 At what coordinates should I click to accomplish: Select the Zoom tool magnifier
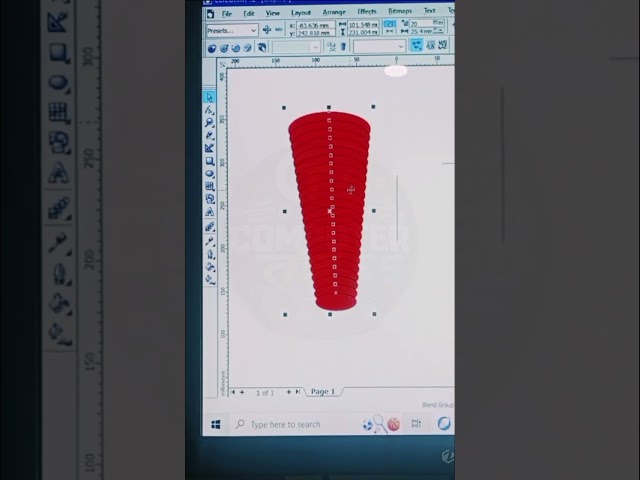pyautogui.click(x=210, y=122)
